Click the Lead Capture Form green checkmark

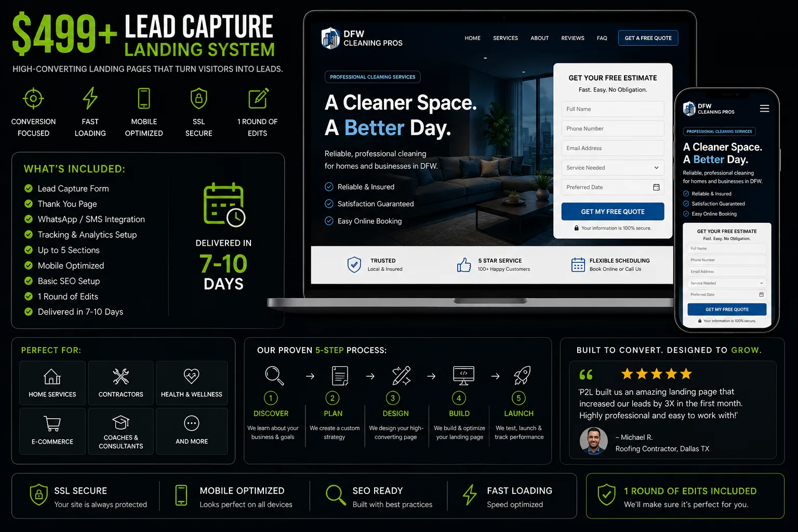(29, 188)
